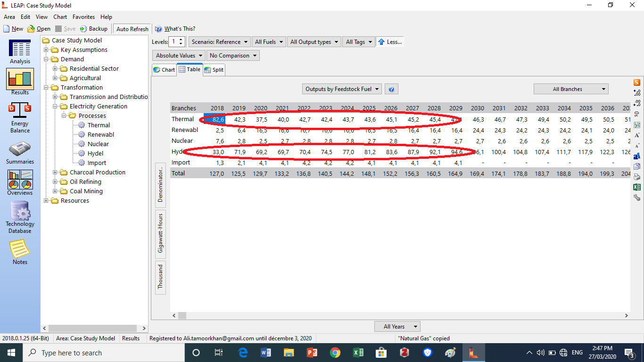The width and height of the screenshot is (644, 362).
Task: Open the Scenario: Reference dropdown
Action: click(x=219, y=42)
